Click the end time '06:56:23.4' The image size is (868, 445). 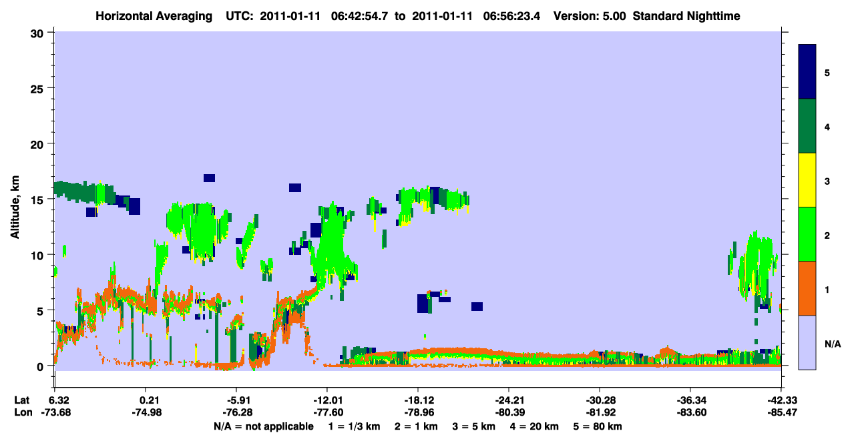pos(513,15)
